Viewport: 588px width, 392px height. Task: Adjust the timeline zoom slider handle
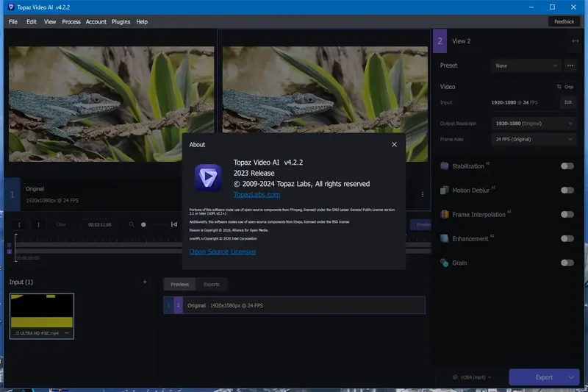coord(143,225)
